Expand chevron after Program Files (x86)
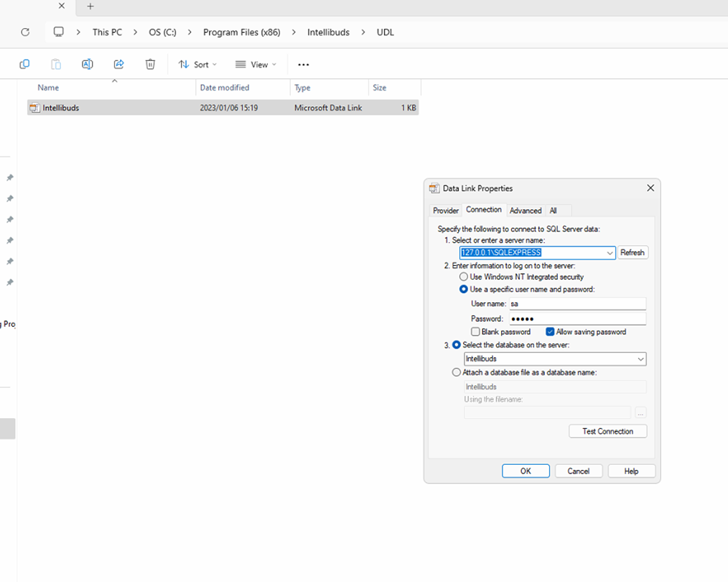Viewport: 728px width, 582px height. pos(294,32)
